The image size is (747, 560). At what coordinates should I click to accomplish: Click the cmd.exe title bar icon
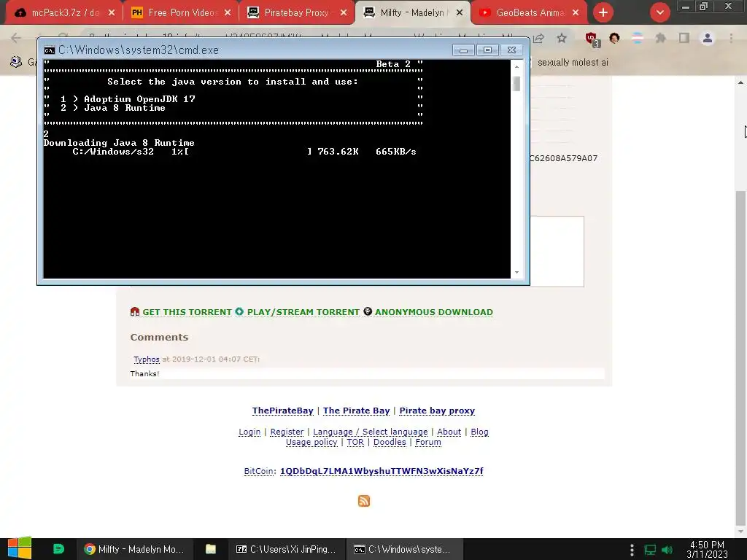(x=50, y=50)
